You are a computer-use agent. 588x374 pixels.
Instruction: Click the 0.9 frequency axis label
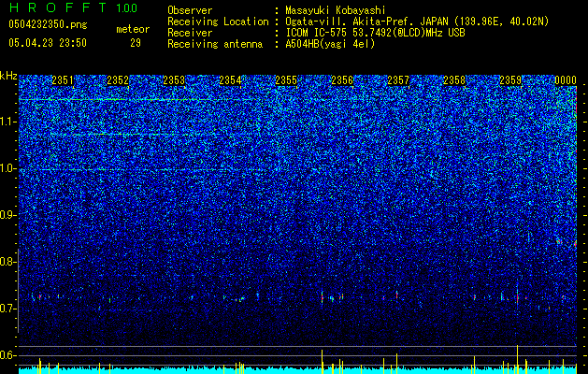point(8,215)
